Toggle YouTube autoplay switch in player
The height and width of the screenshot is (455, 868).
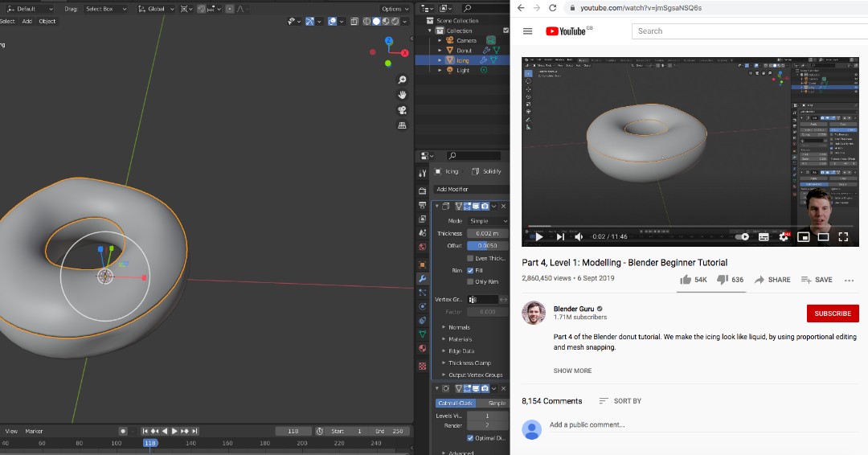coord(743,236)
